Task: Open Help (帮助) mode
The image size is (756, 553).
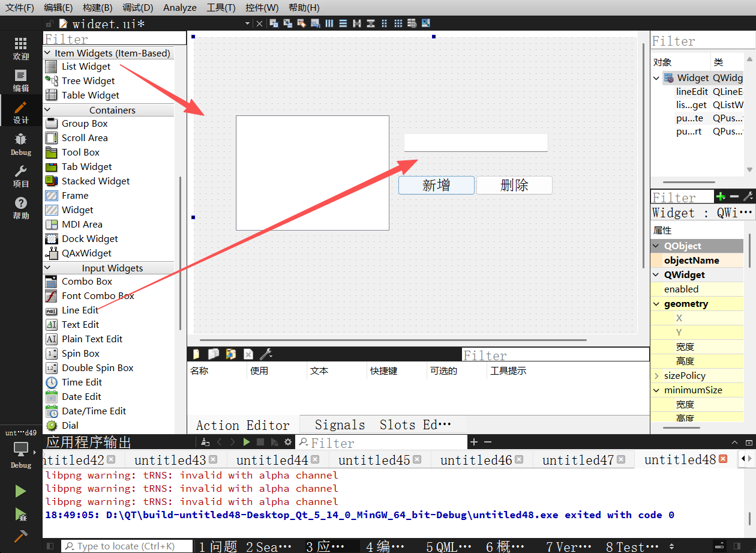Action: 21,208
